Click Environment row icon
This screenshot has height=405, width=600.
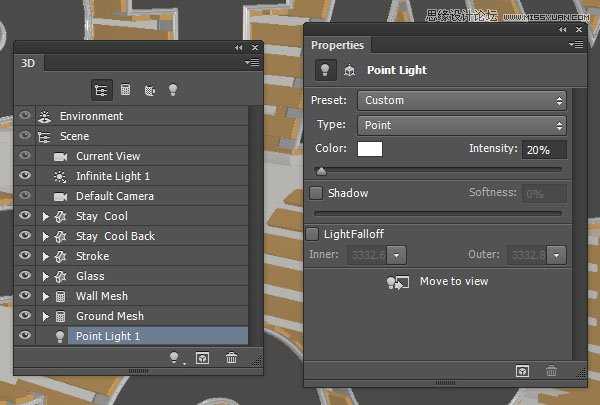45,116
